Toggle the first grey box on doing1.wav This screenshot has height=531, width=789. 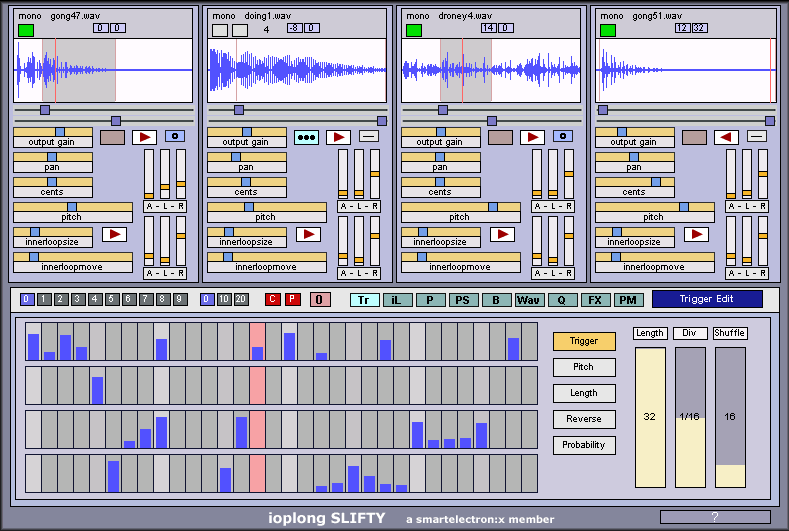click(220, 30)
